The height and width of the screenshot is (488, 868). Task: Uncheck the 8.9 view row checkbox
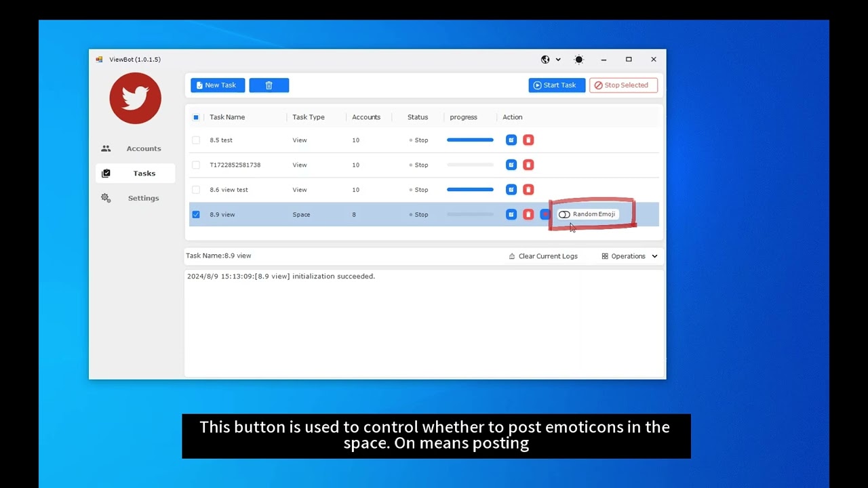click(196, 214)
